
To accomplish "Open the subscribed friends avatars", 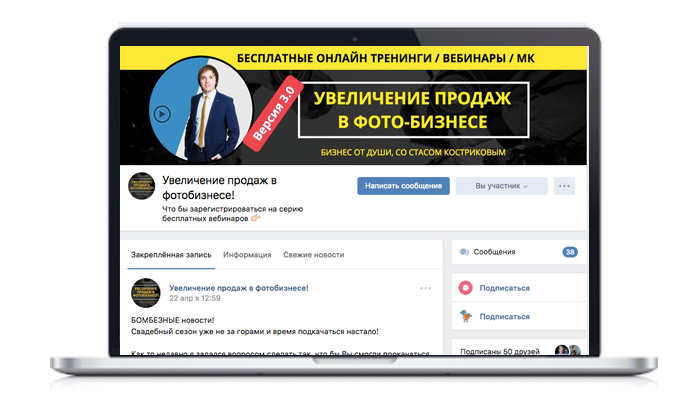I will pyautogui.click(x=568, y=350).
